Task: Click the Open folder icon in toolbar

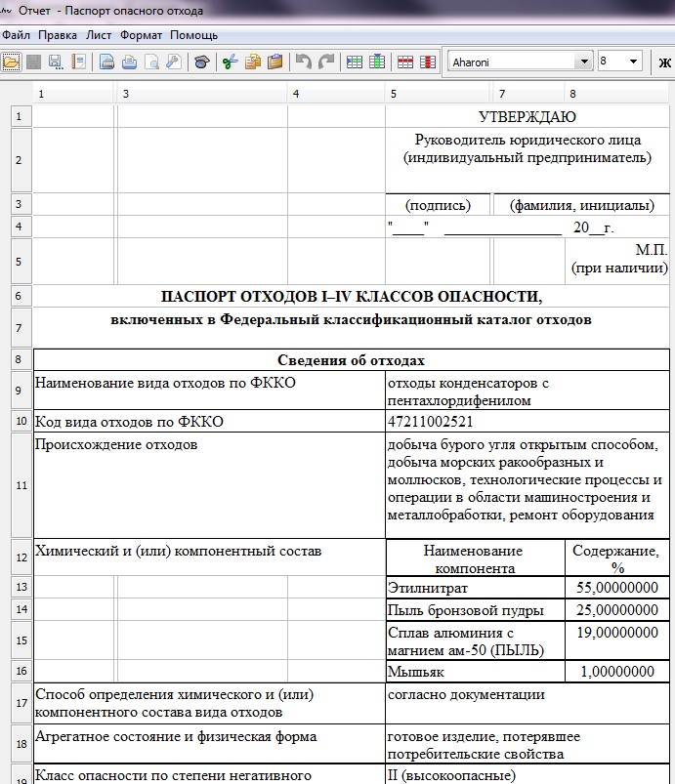Action: (11, 62)
